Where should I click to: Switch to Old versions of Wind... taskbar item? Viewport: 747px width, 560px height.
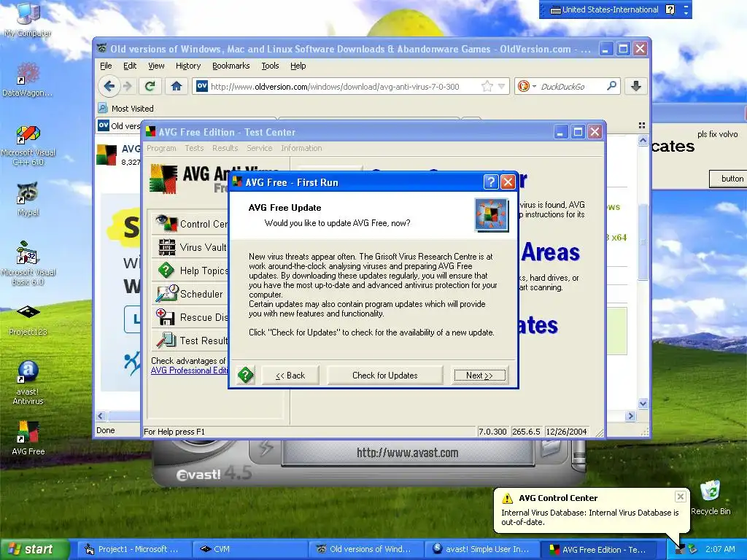click(365, 549)
